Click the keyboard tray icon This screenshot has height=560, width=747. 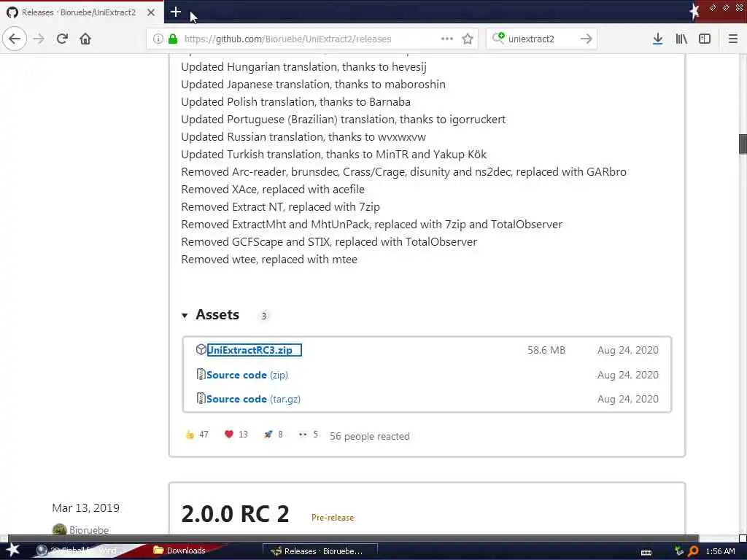646,552
